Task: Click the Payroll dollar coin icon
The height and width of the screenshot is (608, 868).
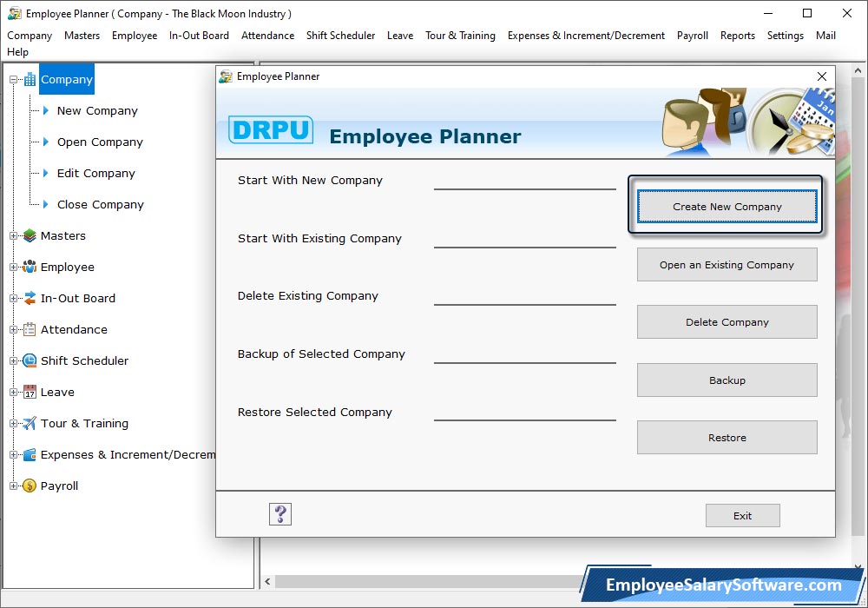Action: (x=30, y=486)
